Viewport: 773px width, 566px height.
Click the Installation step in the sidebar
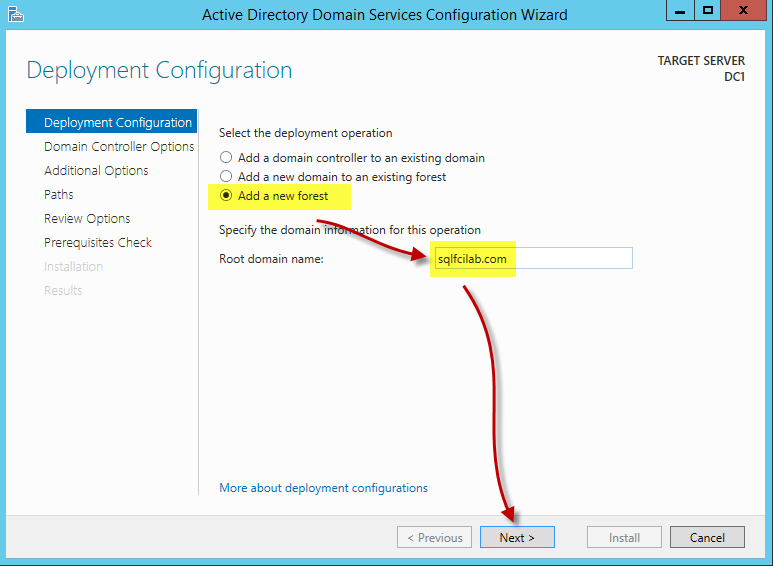point(73,267)
